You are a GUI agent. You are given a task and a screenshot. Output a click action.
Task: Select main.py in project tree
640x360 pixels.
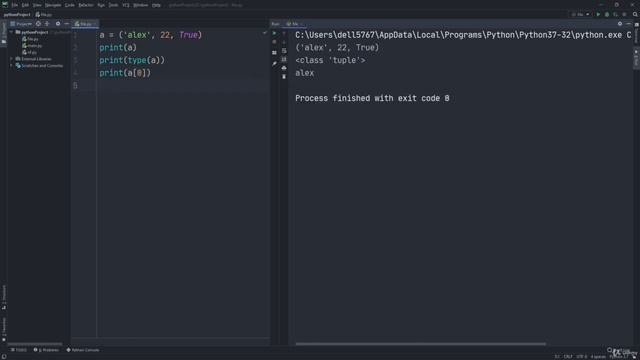pyautogui.click(x=32, y=46)
